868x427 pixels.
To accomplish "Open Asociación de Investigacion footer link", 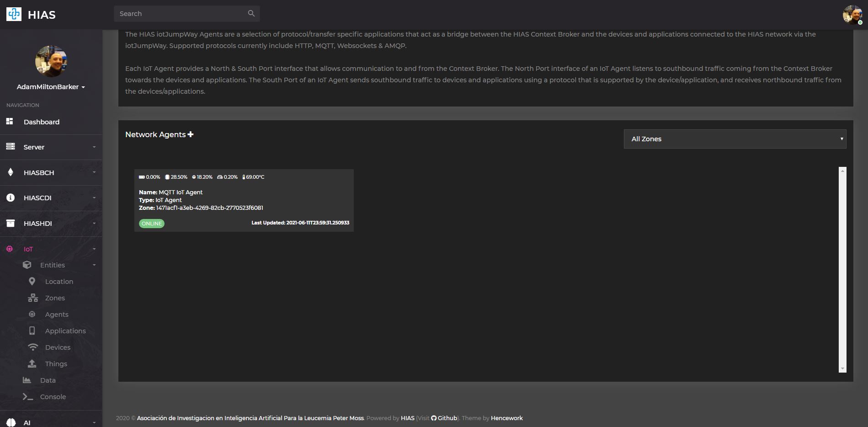I will point(250,418).
